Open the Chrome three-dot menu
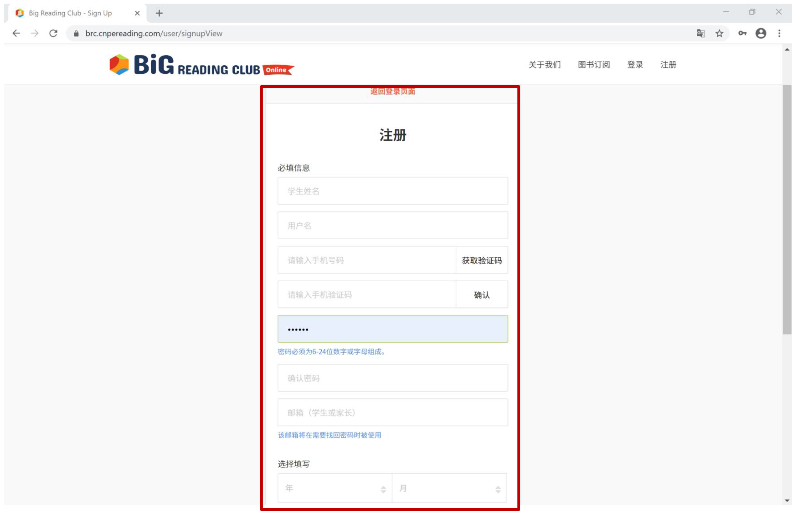This screenshot has width=794, height=532. [x=779, y=33]
